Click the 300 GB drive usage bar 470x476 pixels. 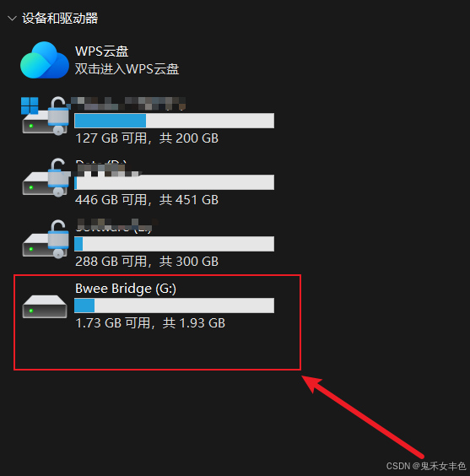point(174,244)
